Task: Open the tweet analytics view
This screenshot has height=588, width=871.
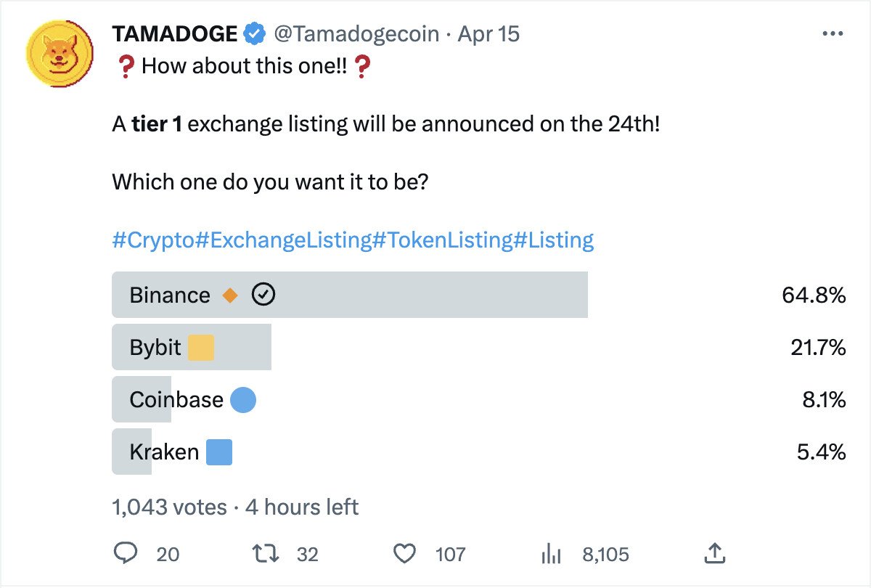Action: 552,553
